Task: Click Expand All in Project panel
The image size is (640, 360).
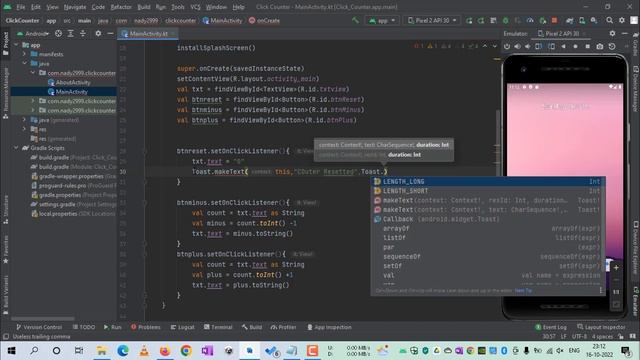Action: 71,33
